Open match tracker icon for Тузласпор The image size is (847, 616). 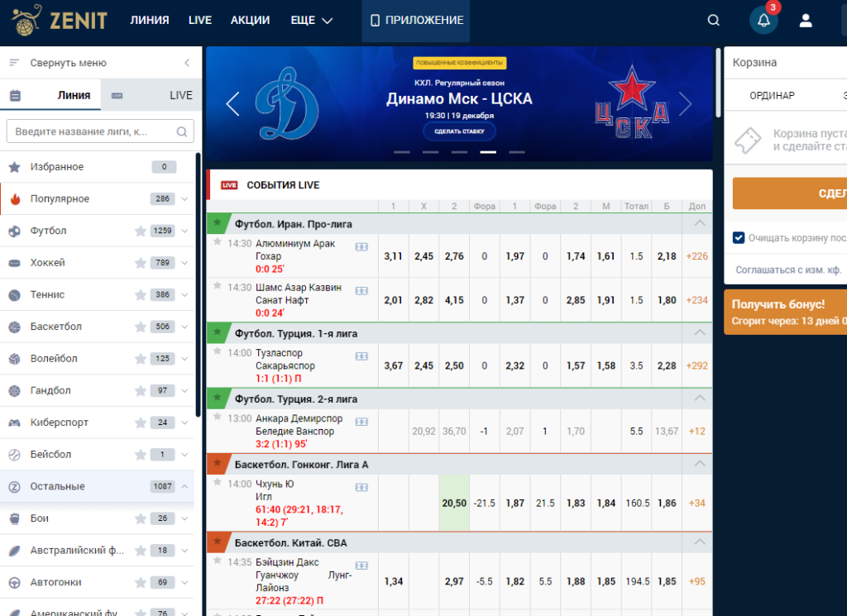361,356
